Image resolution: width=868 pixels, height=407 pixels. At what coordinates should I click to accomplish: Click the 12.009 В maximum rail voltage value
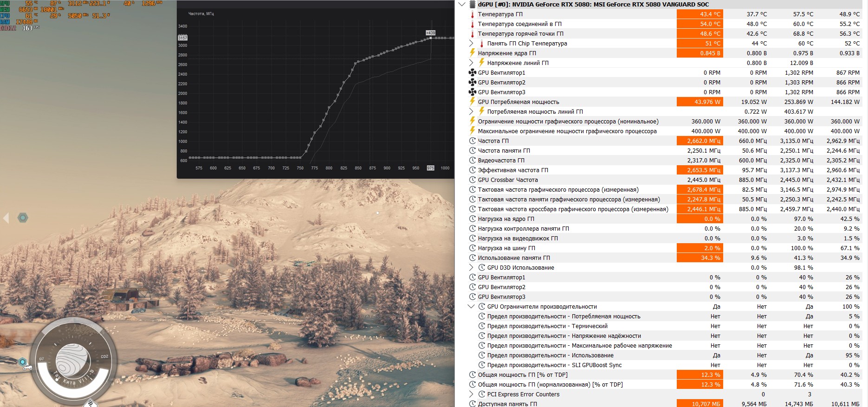(802, 63)
